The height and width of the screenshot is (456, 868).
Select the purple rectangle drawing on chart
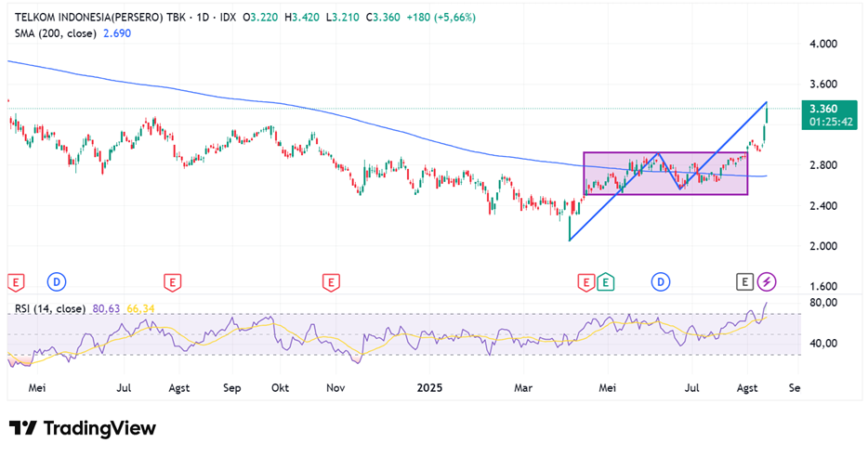[665, 153]
